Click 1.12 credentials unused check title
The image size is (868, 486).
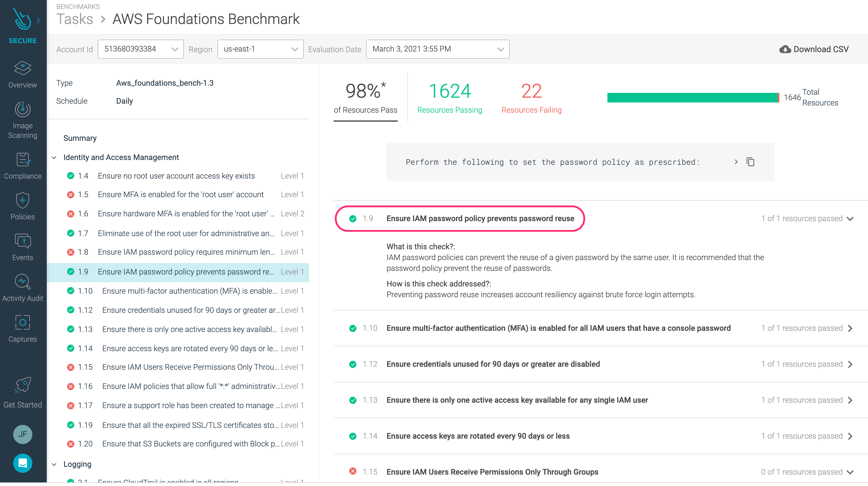click(493, 364)
